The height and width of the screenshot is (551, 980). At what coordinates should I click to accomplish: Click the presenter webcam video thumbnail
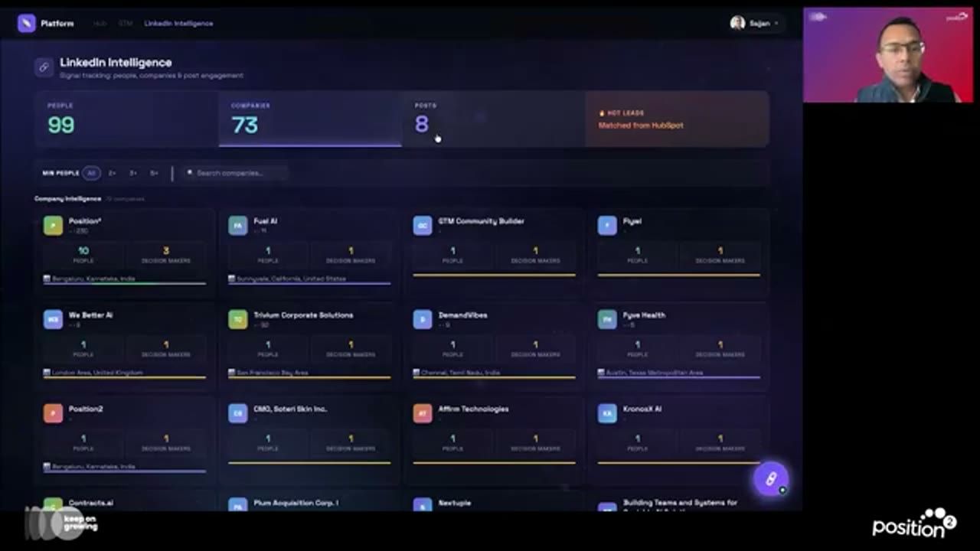click(887, 55)
